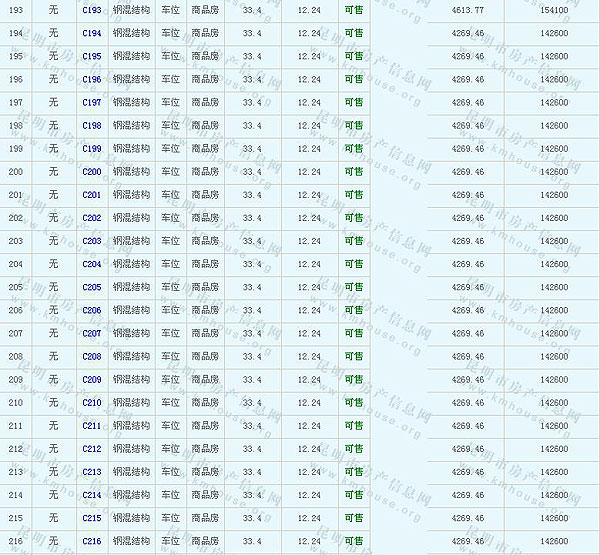The height and width of the screenshot is (555, 600).
Task: Click unit number C201
Action: [x=91, y=195]
